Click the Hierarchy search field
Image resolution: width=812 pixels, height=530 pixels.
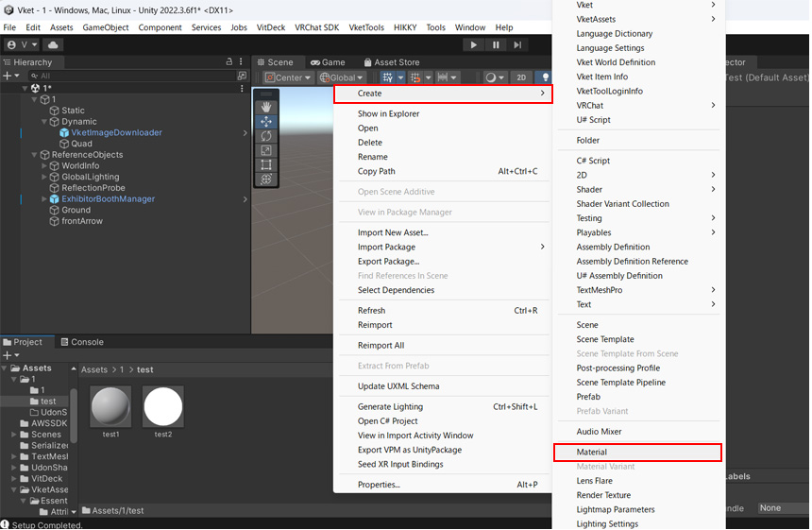point(132,76)
